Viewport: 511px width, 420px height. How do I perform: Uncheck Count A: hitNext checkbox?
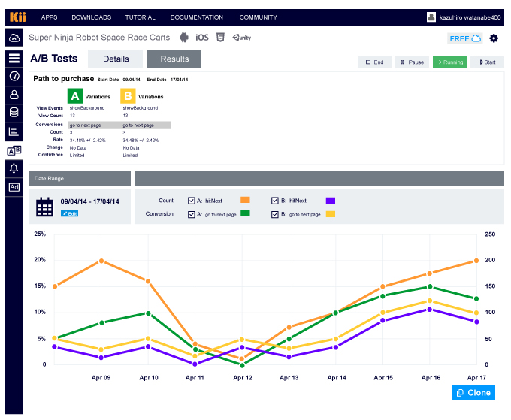tap(191, 201)
